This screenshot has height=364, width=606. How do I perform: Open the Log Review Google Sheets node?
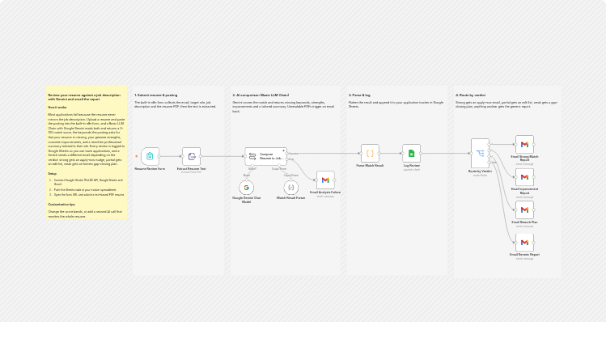(412, 154)
